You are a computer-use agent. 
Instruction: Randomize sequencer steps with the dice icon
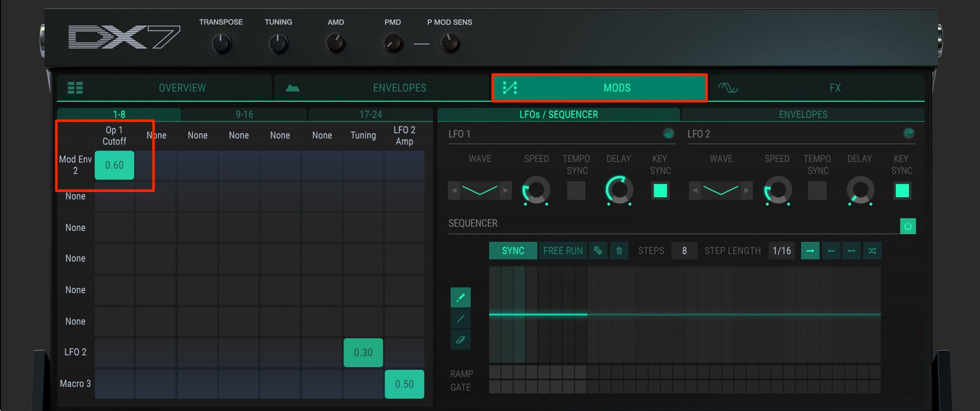pyautogui.click(x=598, y=251)
